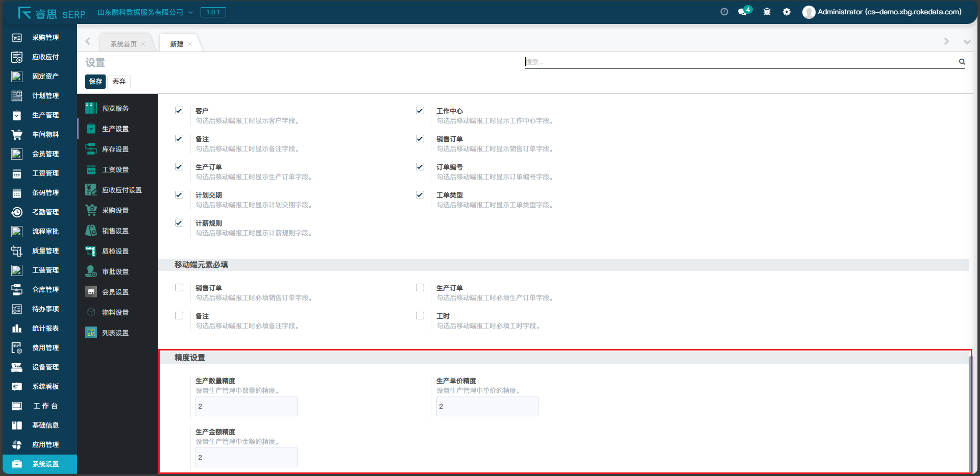Click the search magnifier icon
980x476 pixels.
click(962, 62)
